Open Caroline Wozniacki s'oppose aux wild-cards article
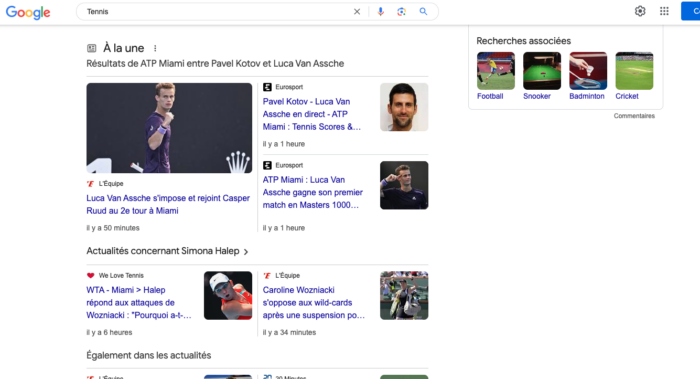Screen dimensions: 700x379 click(313, 303)
